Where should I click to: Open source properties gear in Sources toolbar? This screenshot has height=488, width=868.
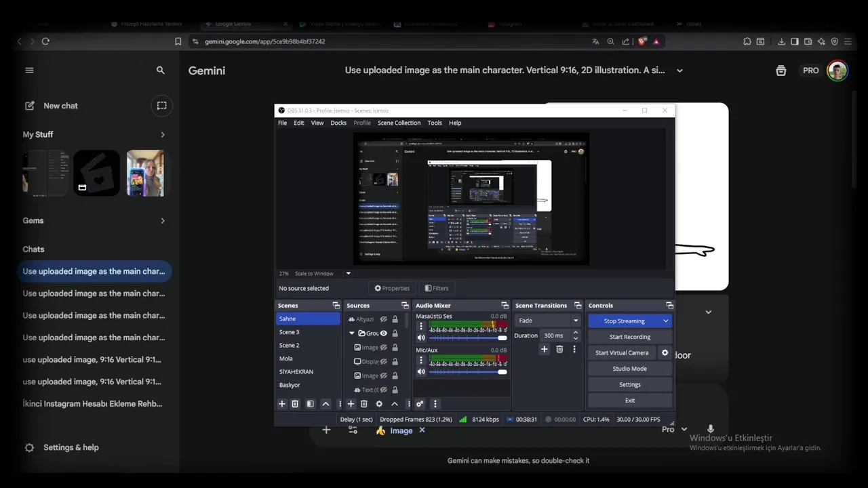pyautogui.click(x=379, y=404)
